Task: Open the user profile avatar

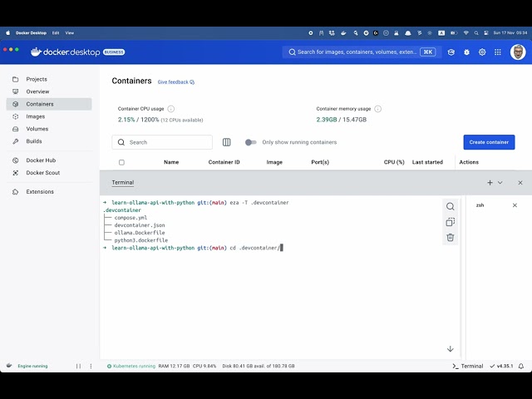Action: pos(518,52)
